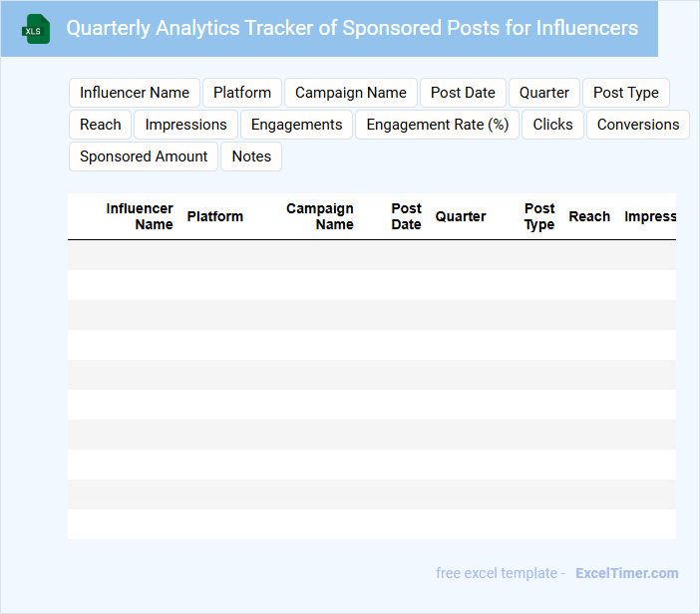Viewport: 700px width, 614px height.
Task: Click the green XLS file icon
Action: [37, 29]
